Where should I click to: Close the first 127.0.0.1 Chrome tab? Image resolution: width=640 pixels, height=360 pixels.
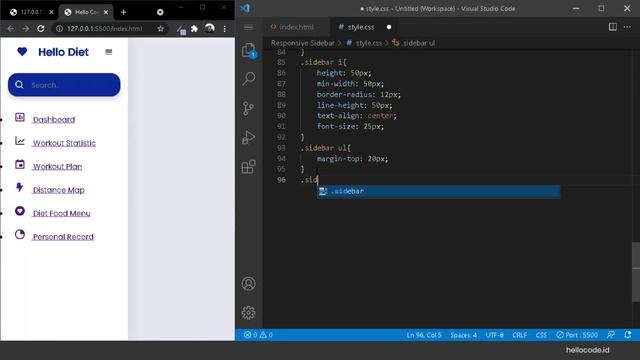point(51,12)
